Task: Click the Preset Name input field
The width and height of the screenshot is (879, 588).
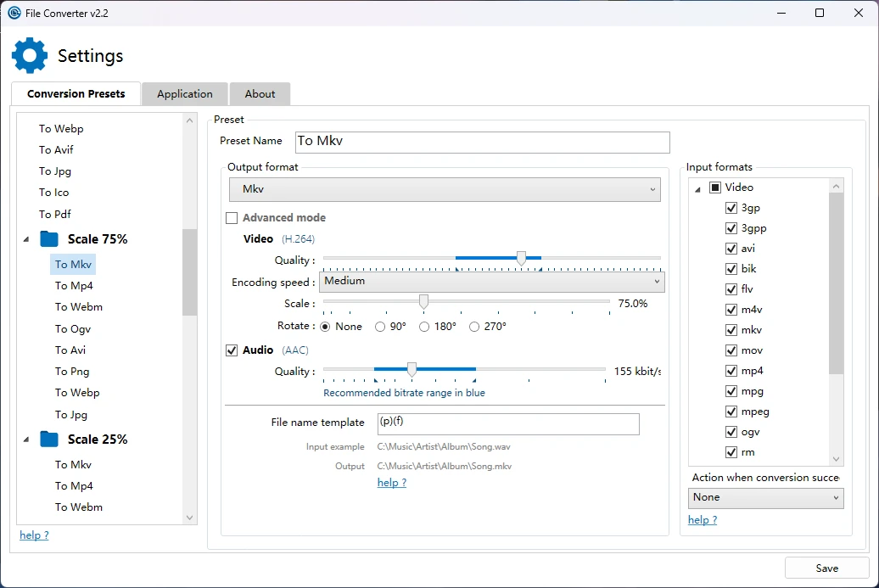Action: tap(482, 143)
